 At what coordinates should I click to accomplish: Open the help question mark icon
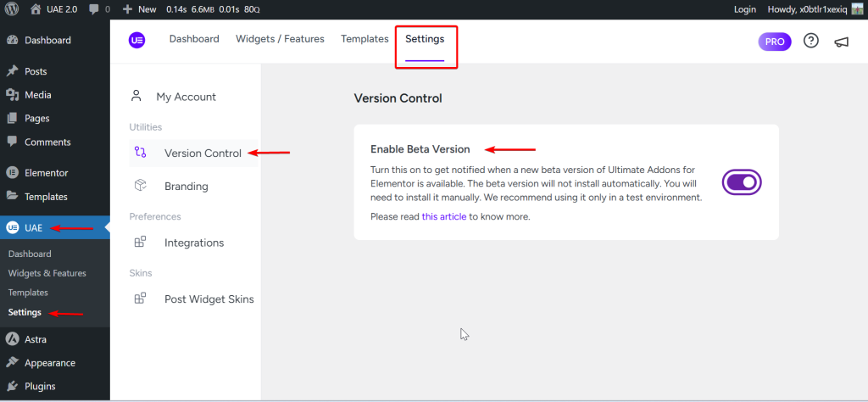810,41
